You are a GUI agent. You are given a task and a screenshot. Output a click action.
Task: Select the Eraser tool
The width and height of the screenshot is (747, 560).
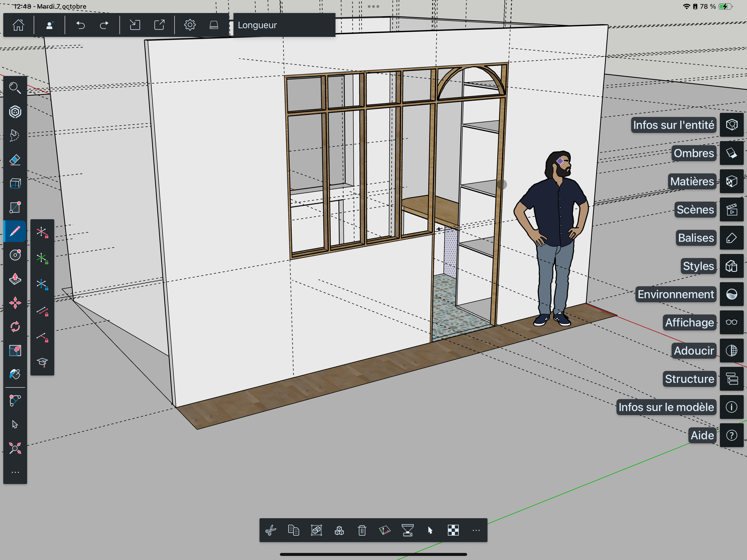tap(15, 159)
